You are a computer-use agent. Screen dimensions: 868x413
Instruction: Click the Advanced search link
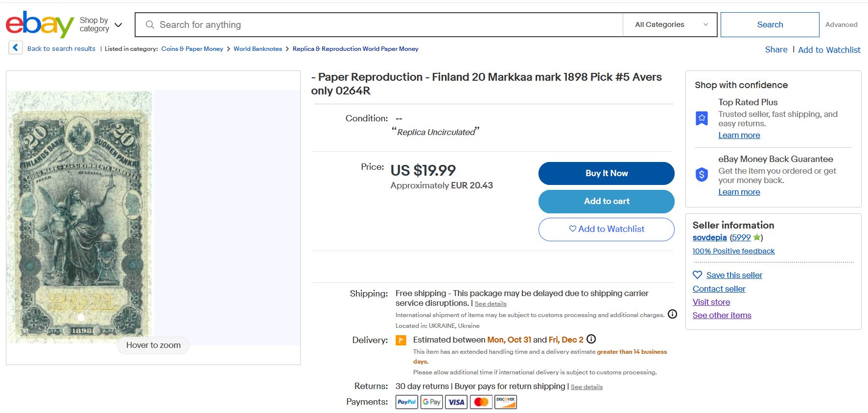841,24
